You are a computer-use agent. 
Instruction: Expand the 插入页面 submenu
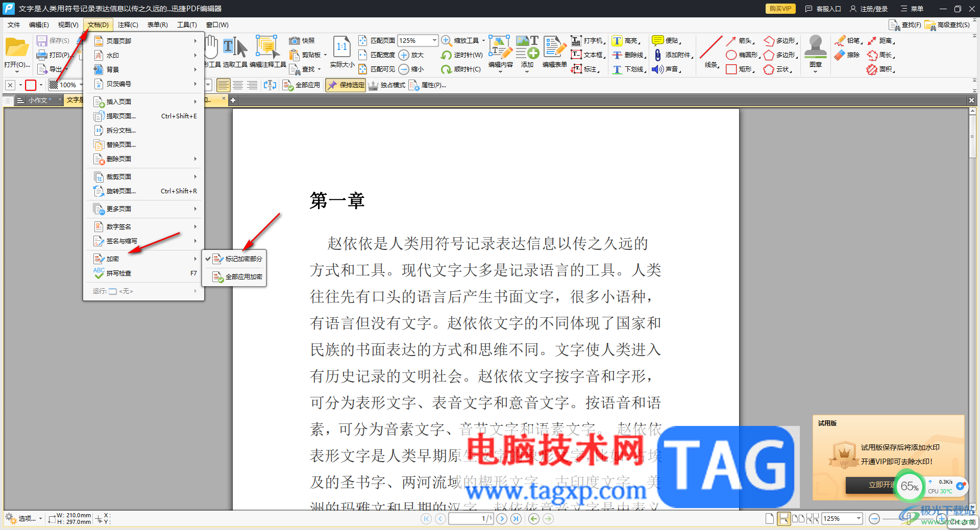144,102
